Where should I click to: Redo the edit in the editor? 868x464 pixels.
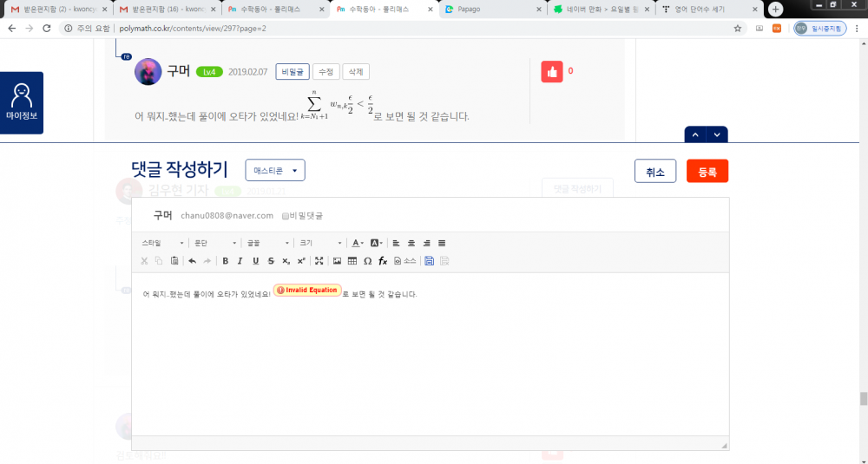point(207,261)
